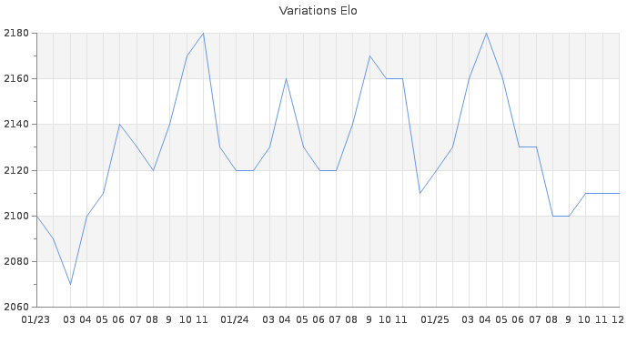The height and width of the screenshot is (364, 637).
Task: Click the 2170 peak before 01/25
Action: 369,56
